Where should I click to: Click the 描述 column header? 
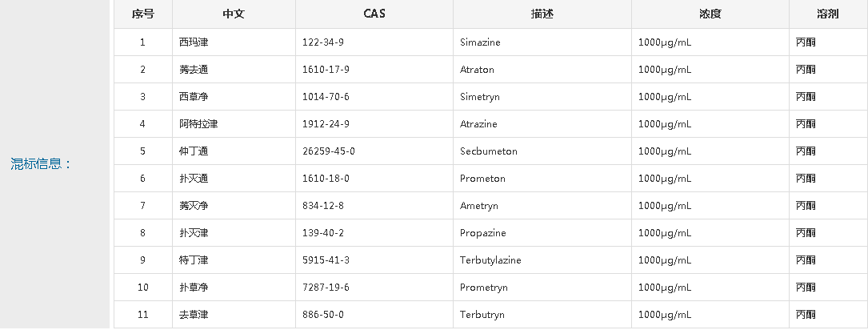542,14
